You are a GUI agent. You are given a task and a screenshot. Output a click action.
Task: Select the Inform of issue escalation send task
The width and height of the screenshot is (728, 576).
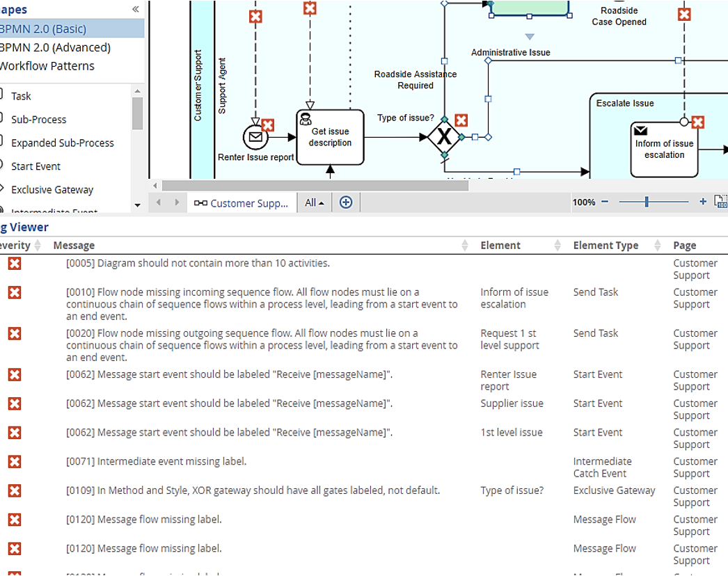coord(663,150)
